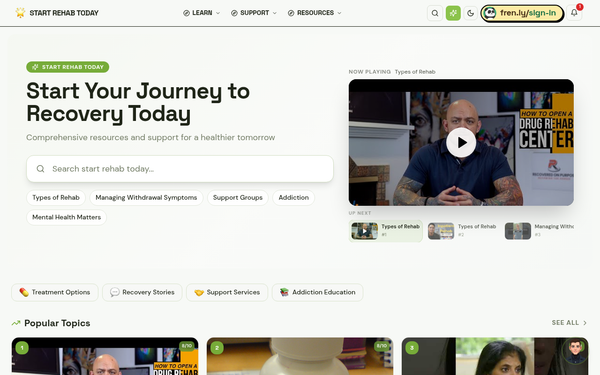Screen dimensions: 600x375
Task: Open popular topic card number 3
Action: tap(495, 356)
